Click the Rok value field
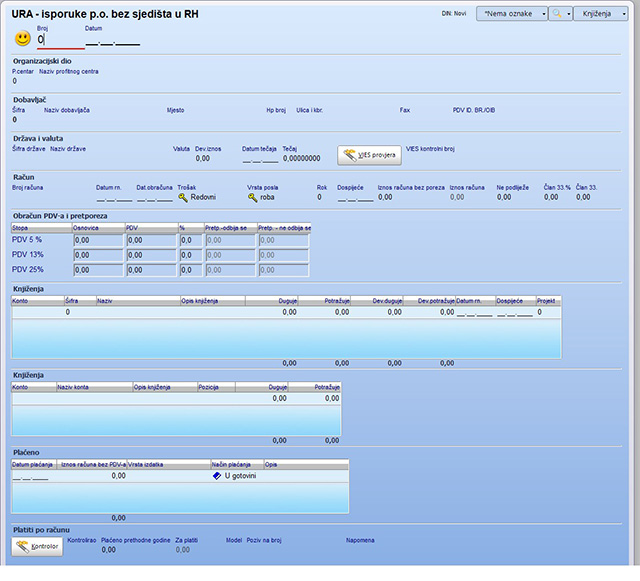This screenshot has height=581, width=640. click(320, 197)
